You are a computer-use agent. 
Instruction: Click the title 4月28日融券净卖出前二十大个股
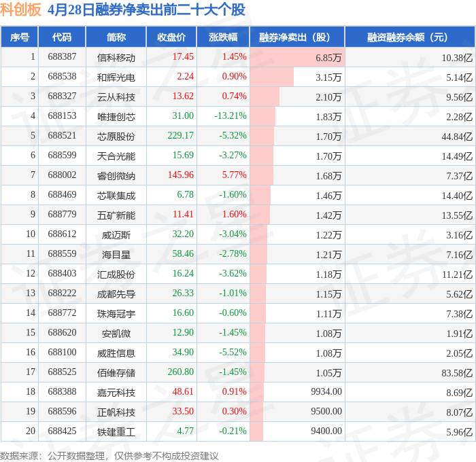point(146,10)
